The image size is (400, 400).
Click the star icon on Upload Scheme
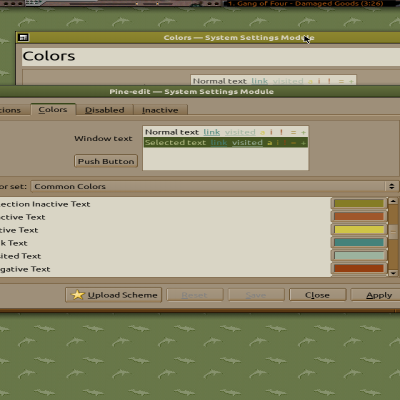pos(78,295)
